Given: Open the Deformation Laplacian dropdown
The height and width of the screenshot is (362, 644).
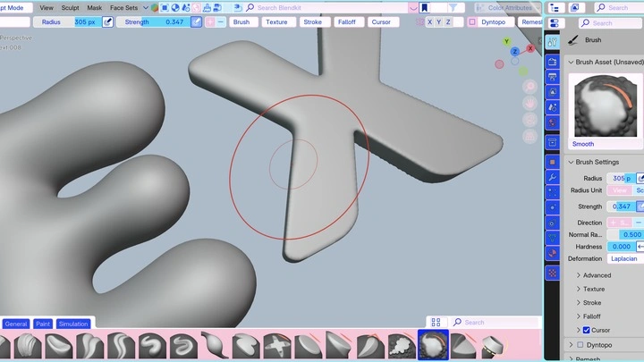Looking at the screenshot, I should point(625,258).
